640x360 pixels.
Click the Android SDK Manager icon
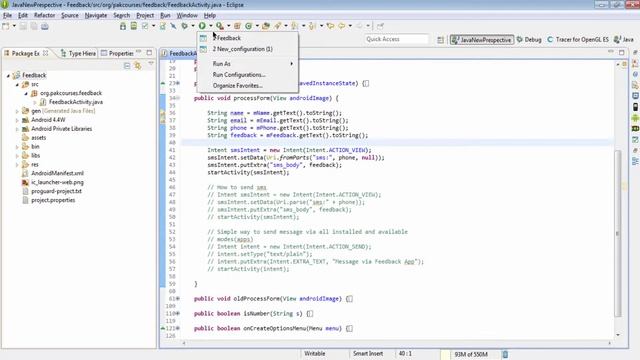pyautogui.click(x=123, y=26)
